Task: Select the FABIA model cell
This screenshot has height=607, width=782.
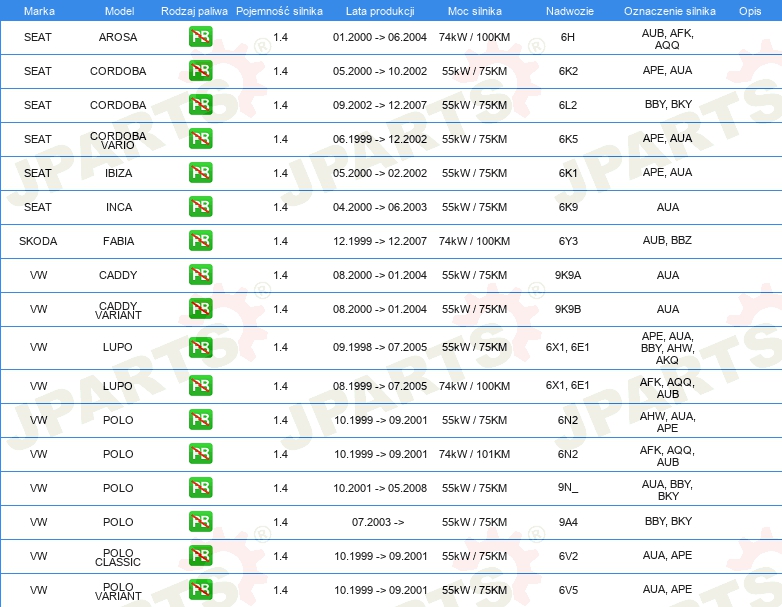Action: tap(118, 241)
